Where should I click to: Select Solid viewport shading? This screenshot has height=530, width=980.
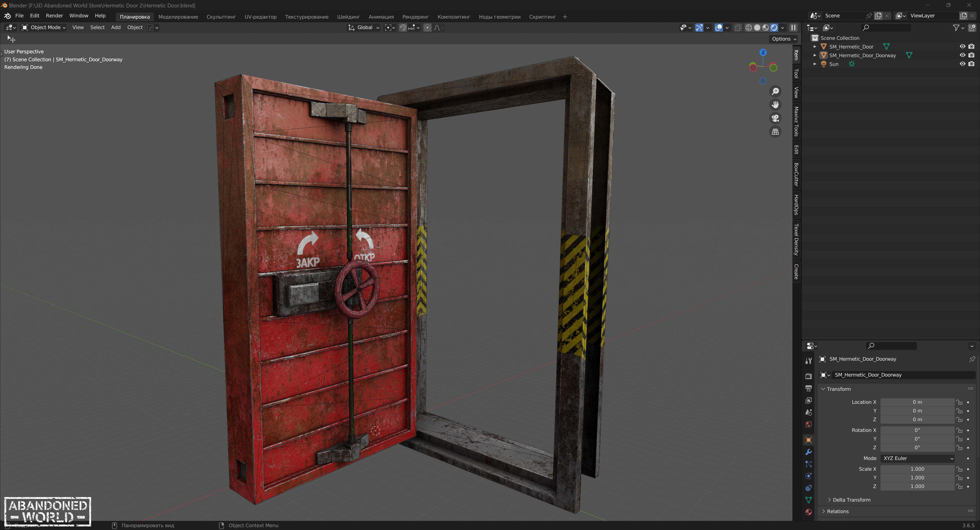point(757,27)
